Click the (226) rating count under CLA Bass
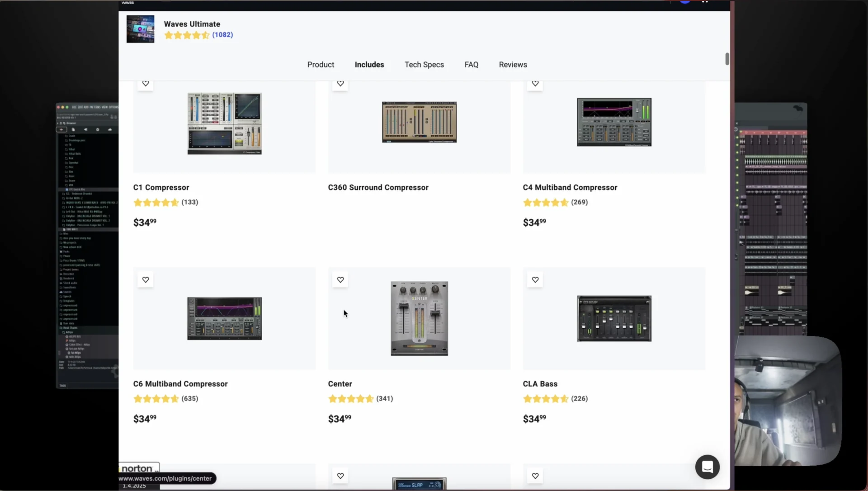Screen dimensions: 868x491 (580, 398)
